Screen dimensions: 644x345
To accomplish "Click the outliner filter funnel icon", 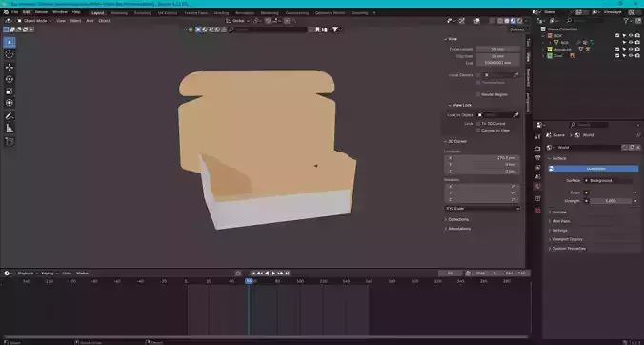I will [626, 21].
